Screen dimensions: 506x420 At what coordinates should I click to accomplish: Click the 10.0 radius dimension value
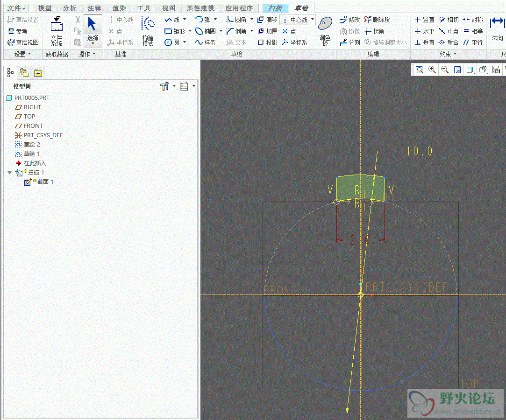[x=420, y=151]
